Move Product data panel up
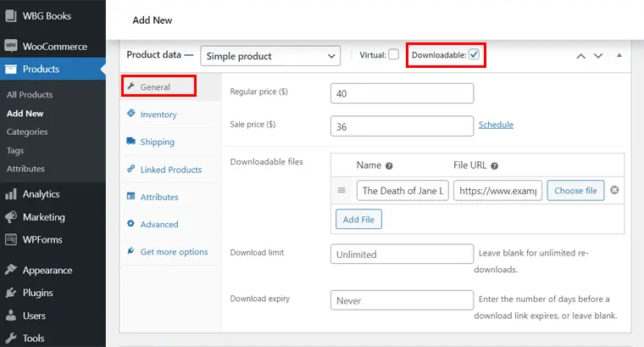The width and height of the screenshot is (644, 347). 580,56
